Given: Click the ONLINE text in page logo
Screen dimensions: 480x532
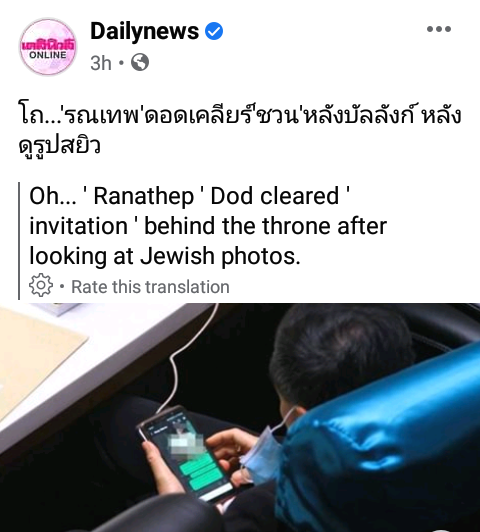Looking at the screenshot, I should [x=48, y=55].
